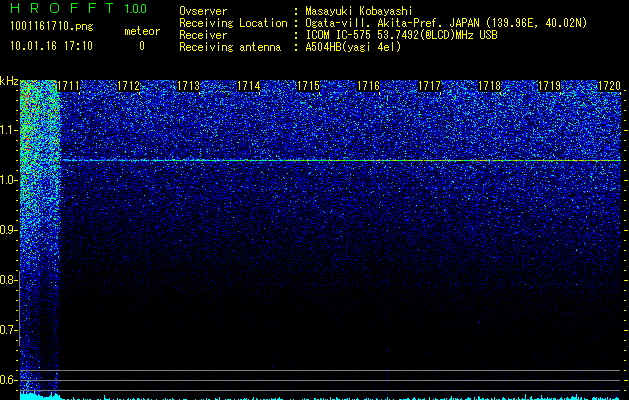Click the 1716 time marker
This screenshot has height=400, width=629.
pos(369,86)
